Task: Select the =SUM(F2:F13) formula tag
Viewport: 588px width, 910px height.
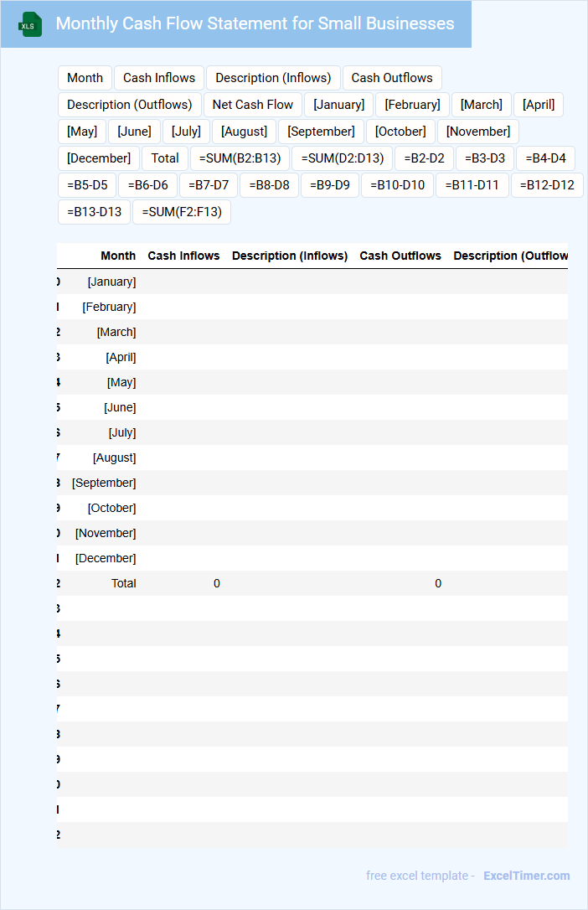Action: pyautogui.click(x=182, y=211)
